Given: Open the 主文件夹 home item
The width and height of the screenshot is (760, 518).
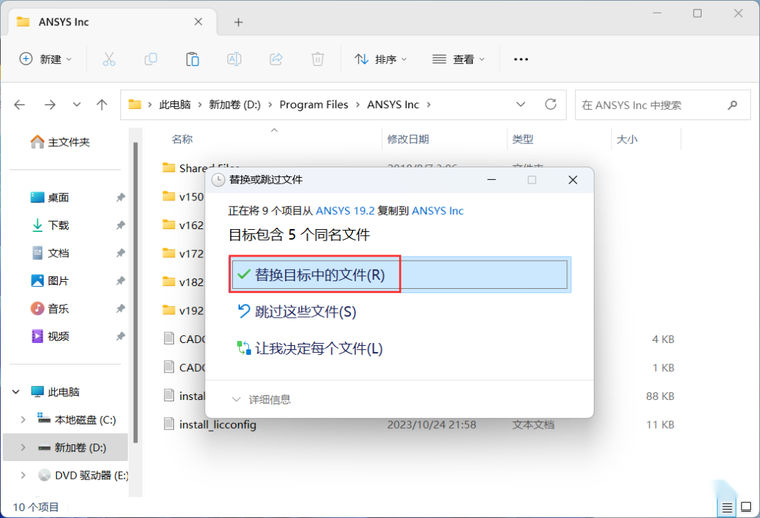Looking at the screenshot, I should point(60,142).
